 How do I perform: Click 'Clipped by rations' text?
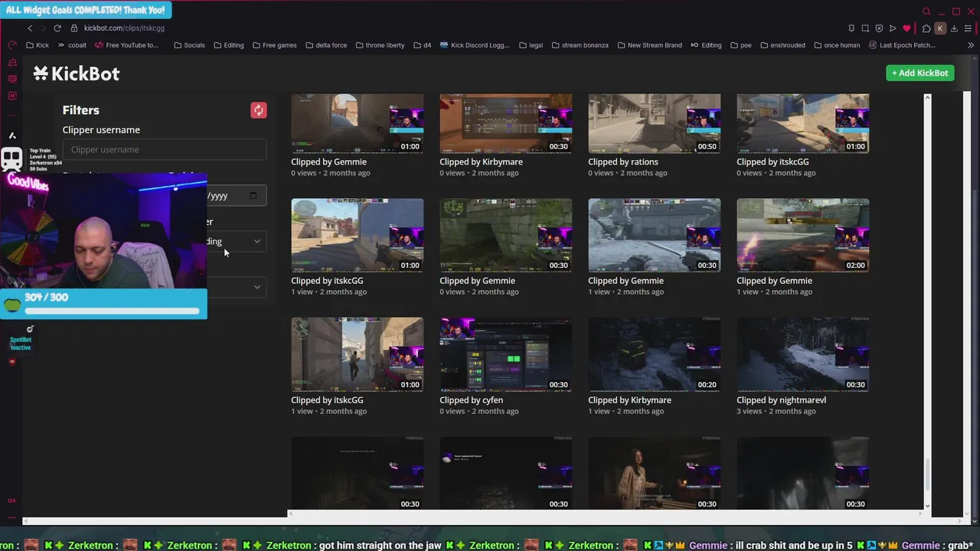(622, 161)
